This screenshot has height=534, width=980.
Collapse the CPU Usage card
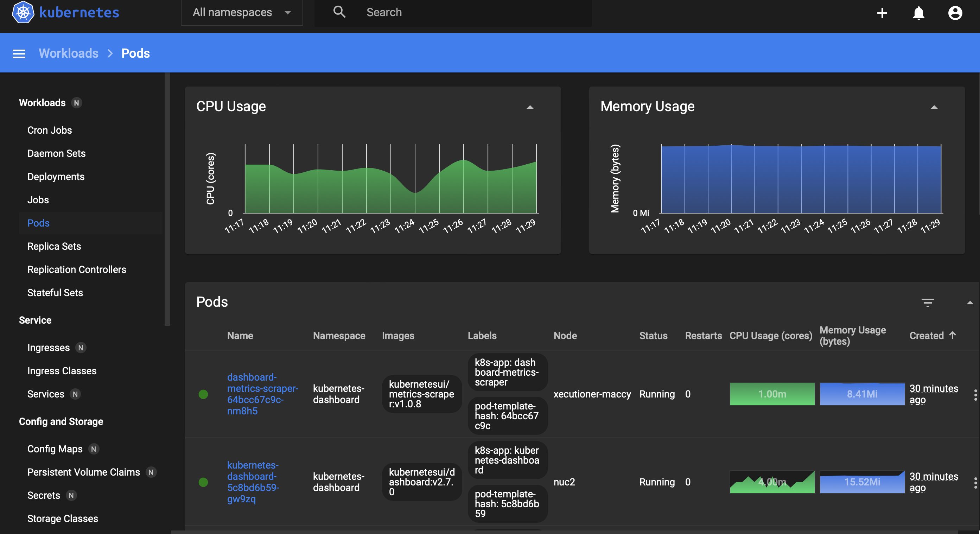click(x=529, y=107)
